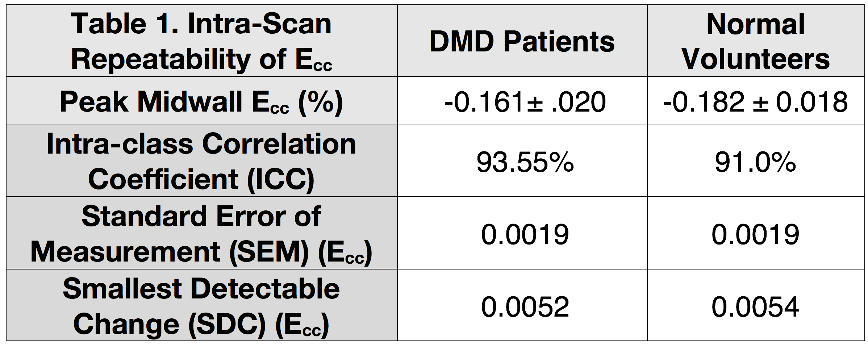Select the Standard Error of Measurement label

coord(201,234)
